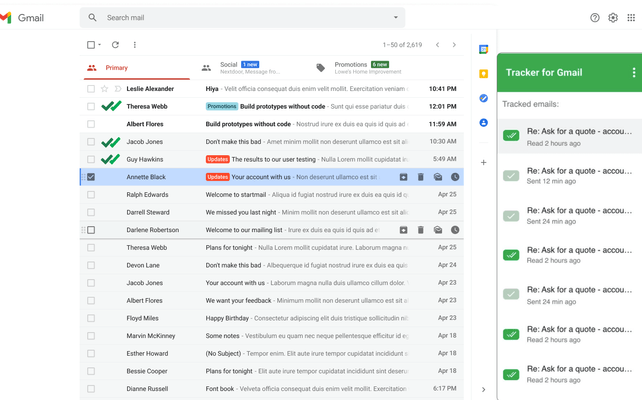Open Google Calendar from side panel

click(x=484, y=49)
